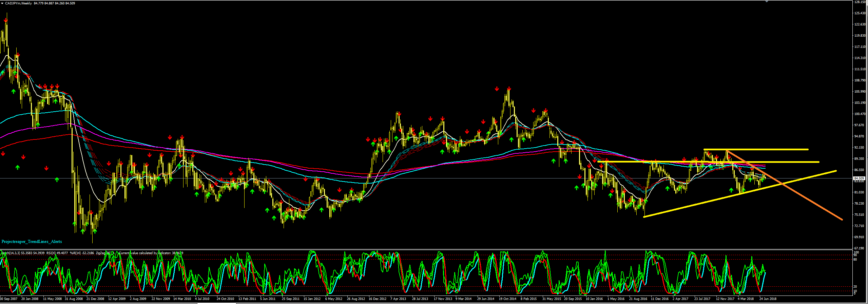The width and height of the screenshot is (868, 304).
Task: Click the RSI(4) 49.4077 readout
Action: click(57, 253)
